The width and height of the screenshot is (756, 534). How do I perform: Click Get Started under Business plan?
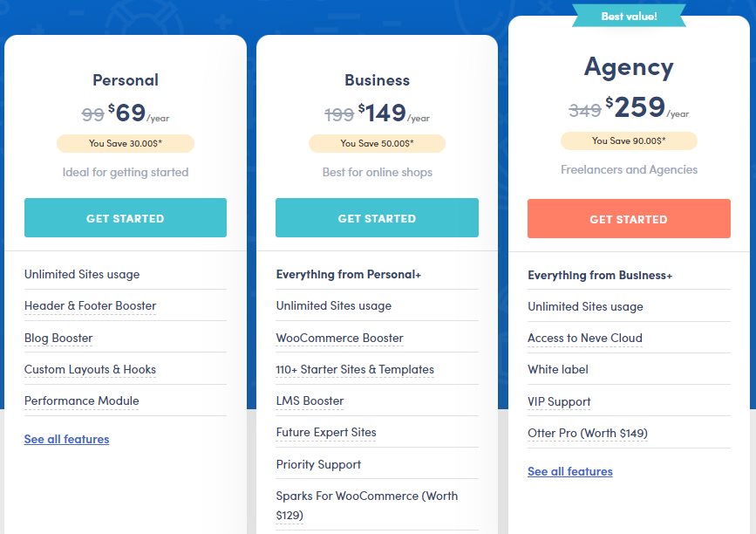(x=377, y=218)
